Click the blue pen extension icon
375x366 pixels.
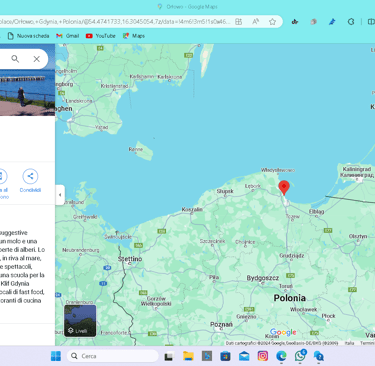(x=332, y=22)
